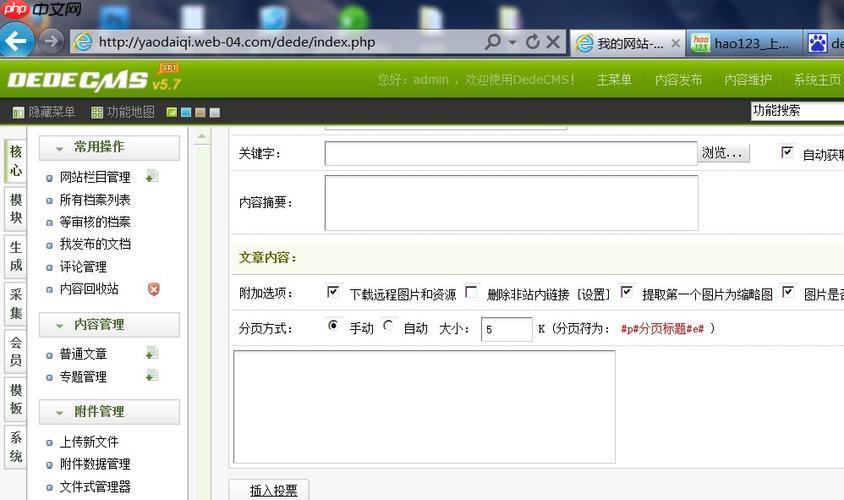This screenshot has width=844, height=500.
Task: Open 文件式管理器 link
Action: [x=95, y=487]
